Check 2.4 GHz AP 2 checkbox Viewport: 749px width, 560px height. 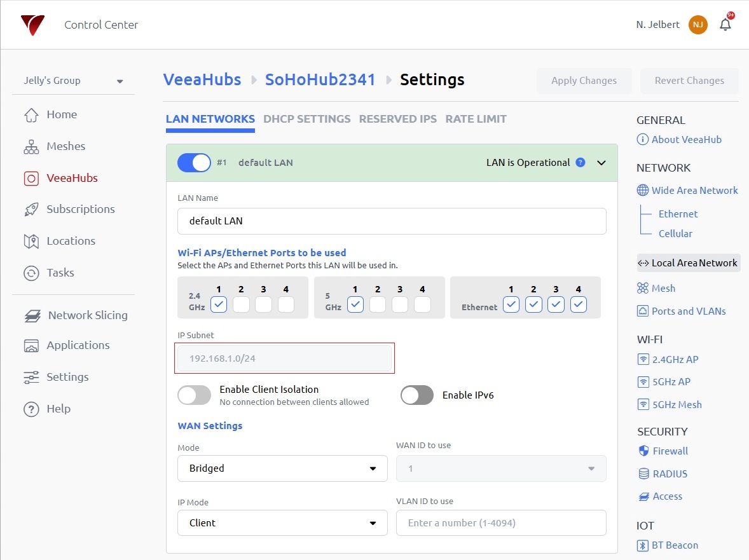[x=241, y=304]
